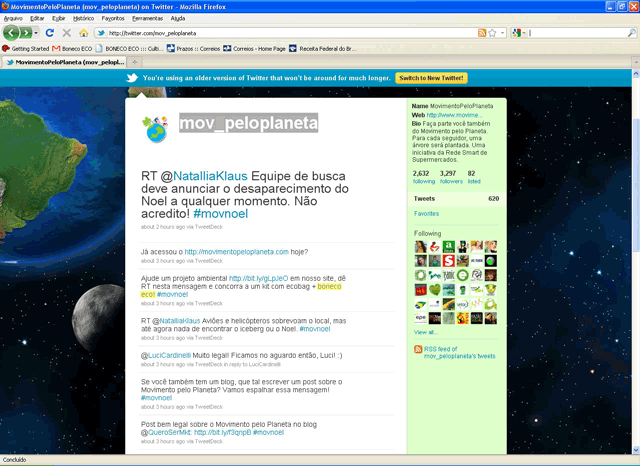
Task: Select the MovimentoPeloPlaneta tab
Action: pyautogui.click(x=65, y=62)
